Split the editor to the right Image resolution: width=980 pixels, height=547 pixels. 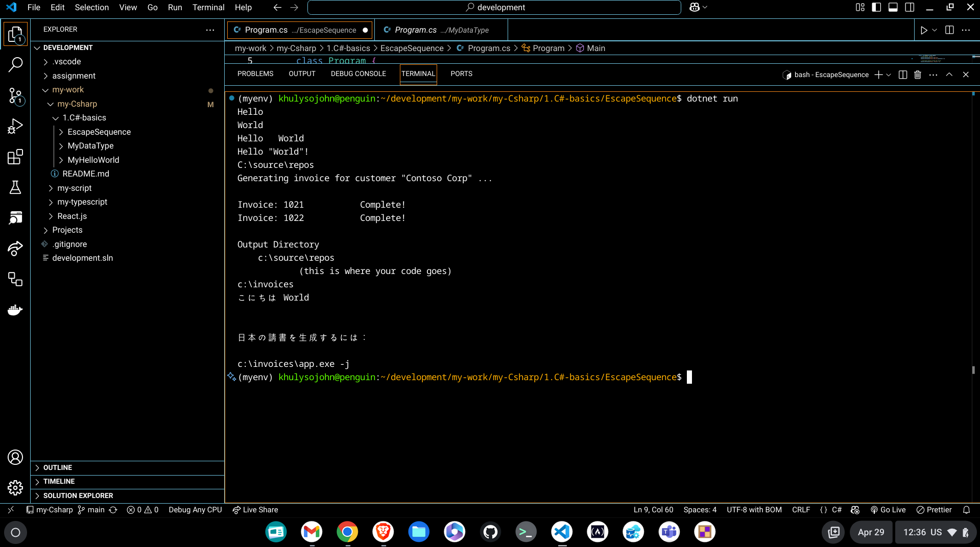(949, 30)
